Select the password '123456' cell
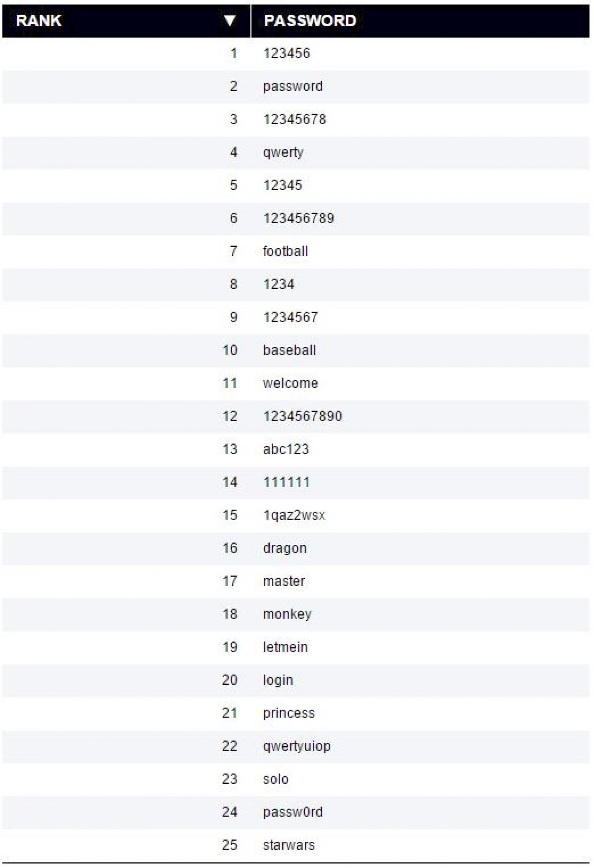The width and height of the screenshot is (594, 868). [287, 53]
